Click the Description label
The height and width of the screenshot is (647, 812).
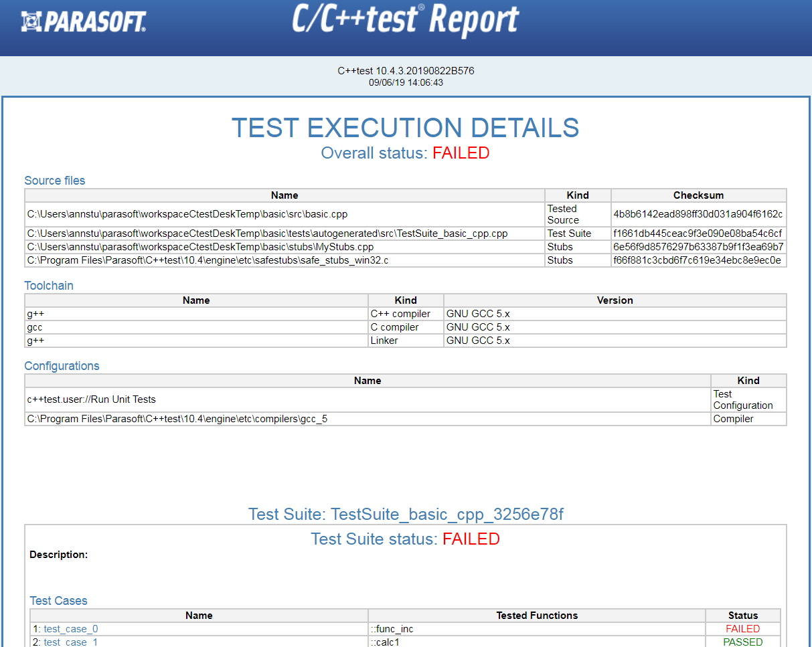59,555
